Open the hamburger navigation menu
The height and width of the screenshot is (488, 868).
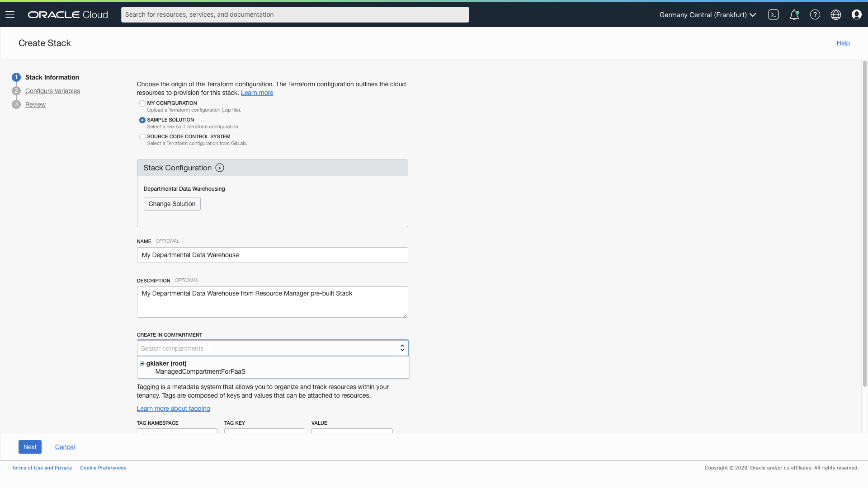click(x=10, y=14)
